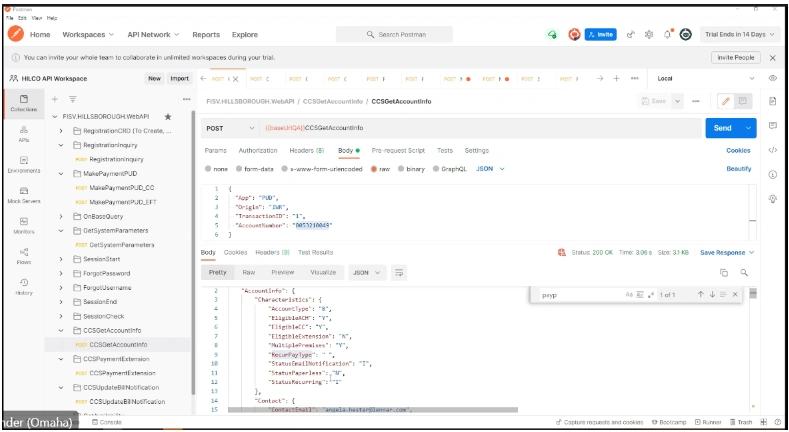The image size is (789, 432).
Task: Toggle the word wrap icon in the response toolbar
Action: point(399,273)
